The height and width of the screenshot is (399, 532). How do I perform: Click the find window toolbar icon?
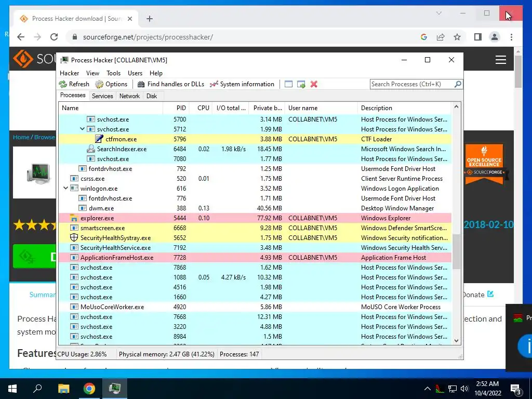(x=288, y=84)
